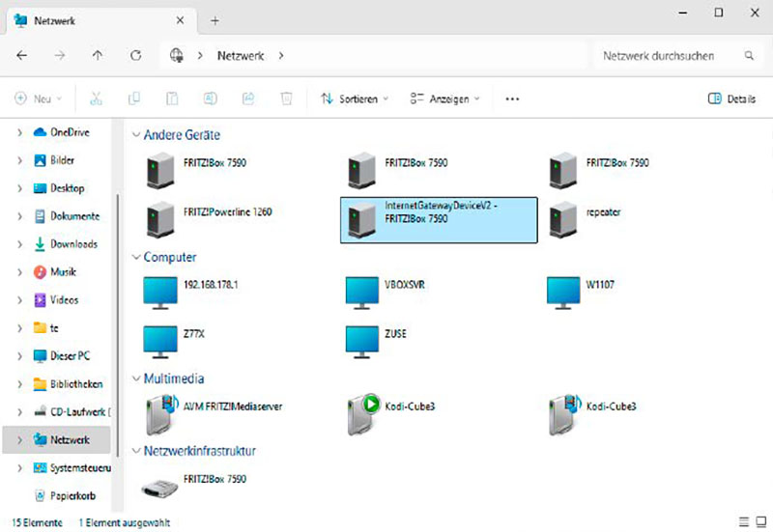Open the Anzeigen dropdown
This screenshot has width=773, height=532.
[x=444, y=98]
